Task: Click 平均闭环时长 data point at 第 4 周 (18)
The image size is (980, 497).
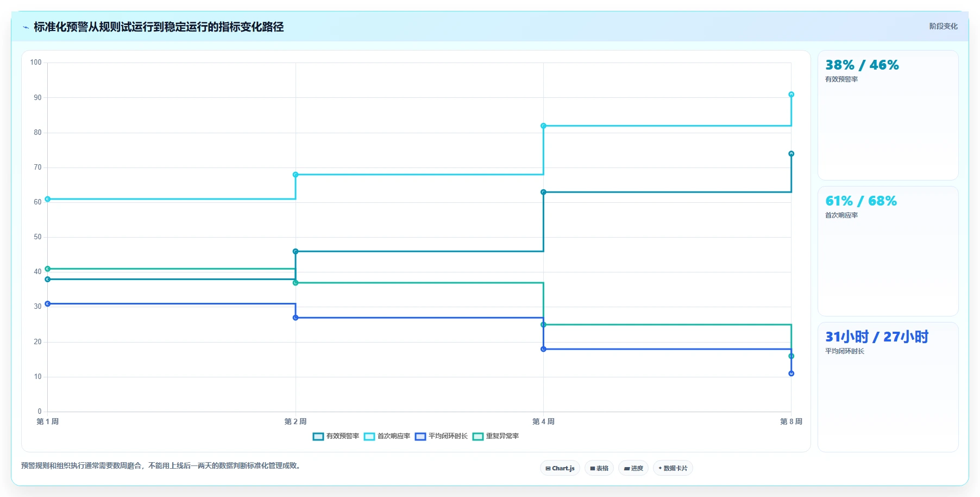Action: (x=543, y=349)
